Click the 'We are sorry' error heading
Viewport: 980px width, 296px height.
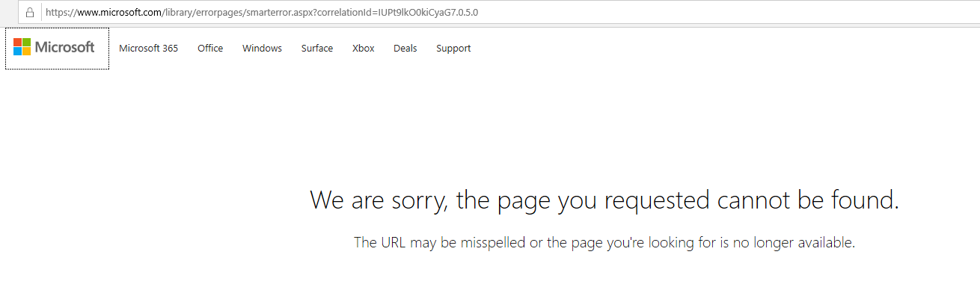(x=604, y=200)
